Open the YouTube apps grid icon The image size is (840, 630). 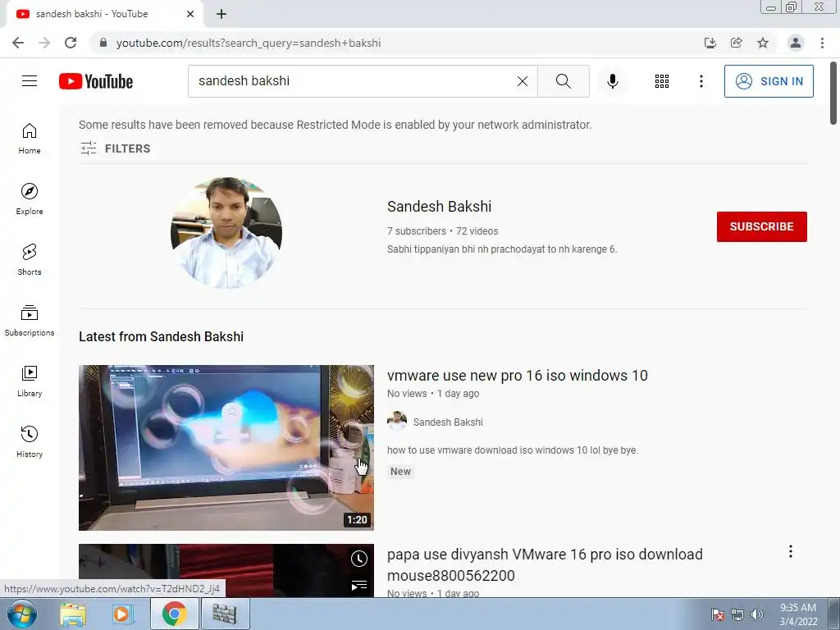click(x=662, y=81)
